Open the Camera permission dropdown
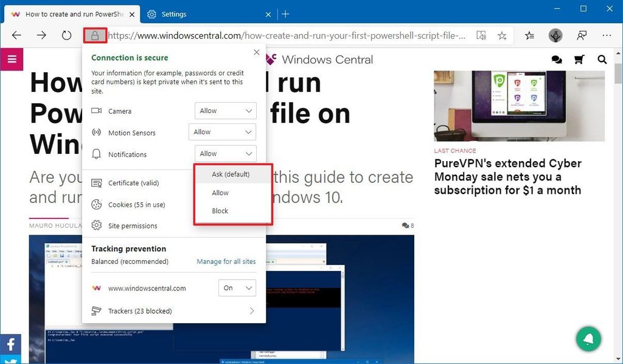 [225, 111]
